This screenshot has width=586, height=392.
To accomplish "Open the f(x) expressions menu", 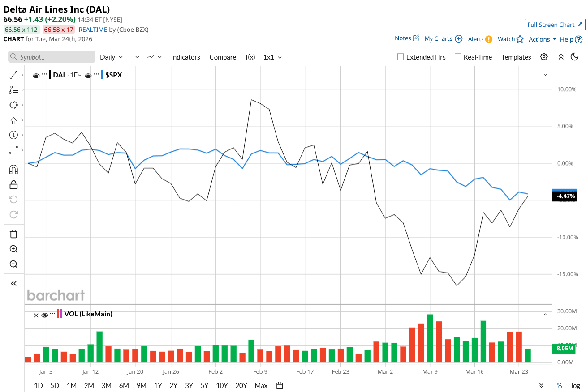I will click(250, 57).
